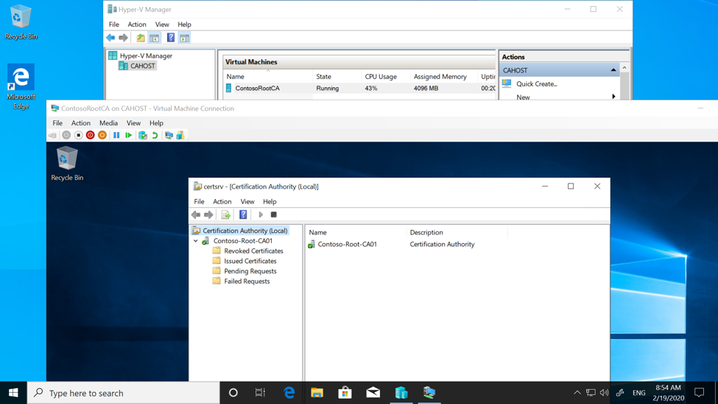Open Help icon in Hyper-V Manager toolbar
Image resolution: width=718 pixels, height=404 pixels.
pos(170,38)
